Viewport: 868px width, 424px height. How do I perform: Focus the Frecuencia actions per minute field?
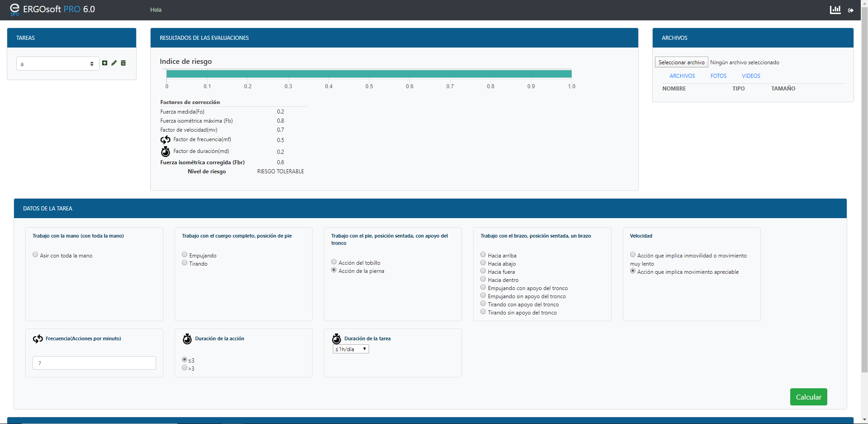coord(94,363)
